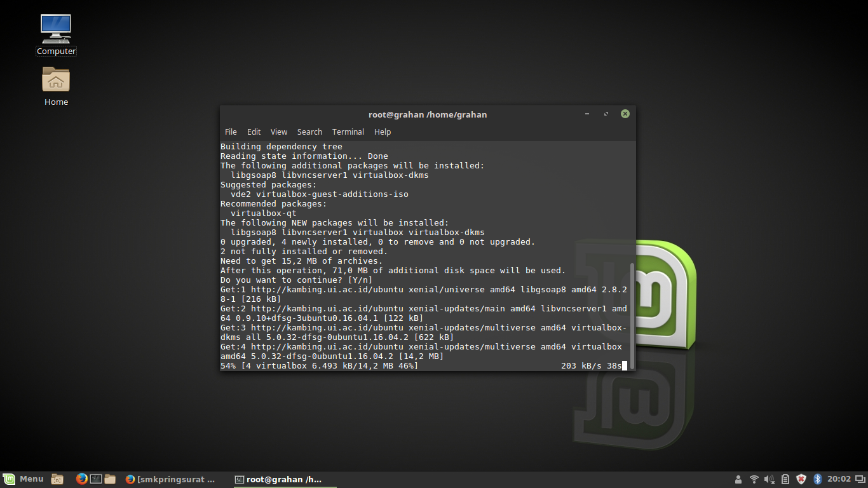Open the Wi-Fi network applet

[754, 479]
